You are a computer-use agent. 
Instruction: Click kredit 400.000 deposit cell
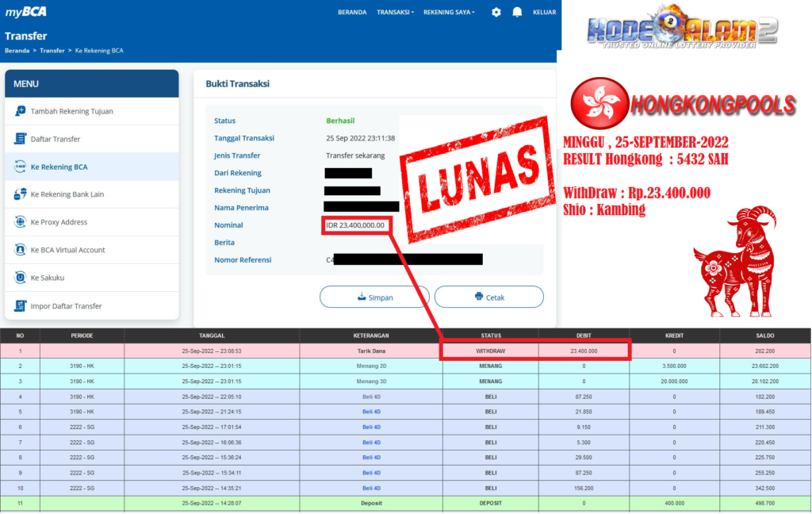point(674,504)
